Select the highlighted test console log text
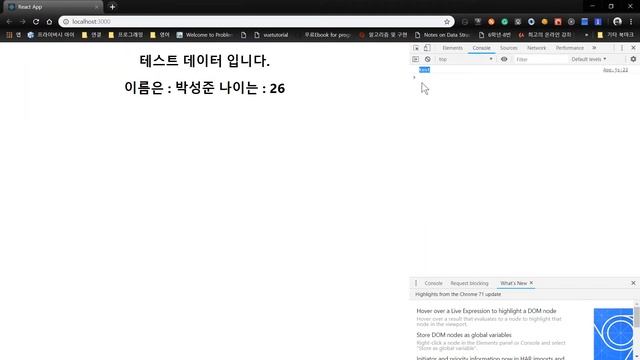 point(424,70)
